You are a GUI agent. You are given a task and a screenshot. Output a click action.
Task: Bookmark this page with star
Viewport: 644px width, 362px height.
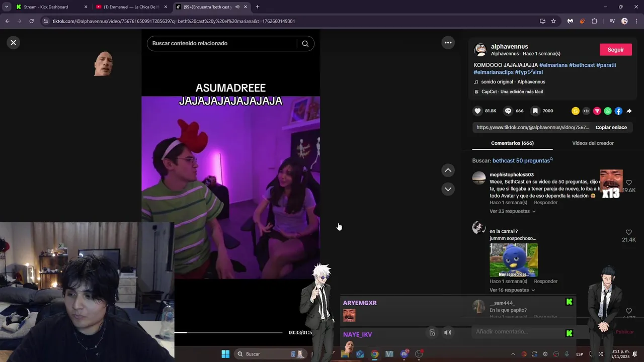553,21
